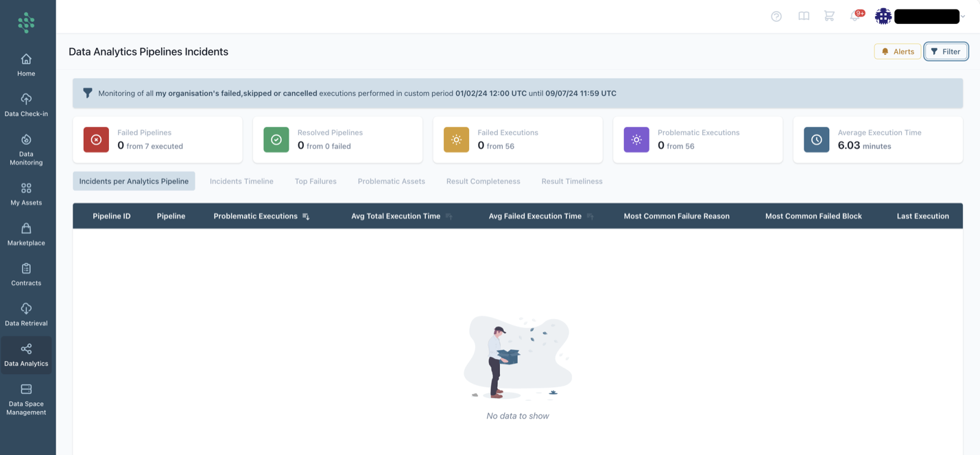Image resolution: width=980 pixels, height=455 pixels.
Task: Sort by Avg Failed Execution Time
Action: [x=590, y=216]
